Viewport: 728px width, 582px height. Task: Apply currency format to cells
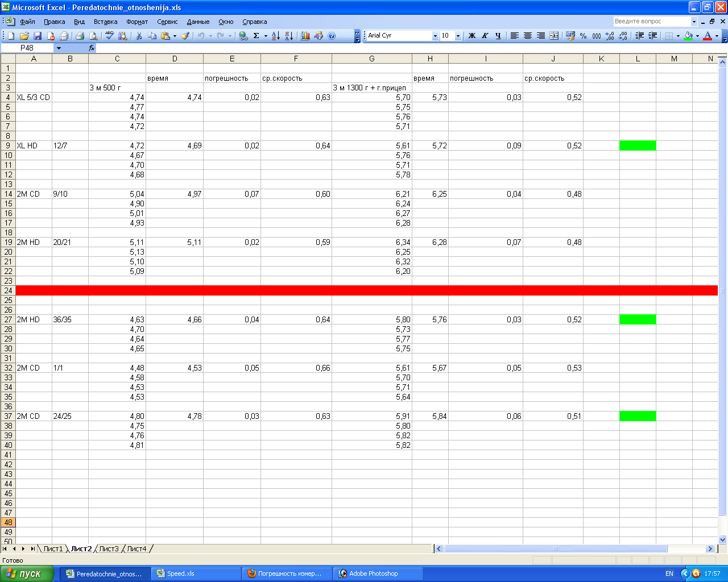pos(570,36)
